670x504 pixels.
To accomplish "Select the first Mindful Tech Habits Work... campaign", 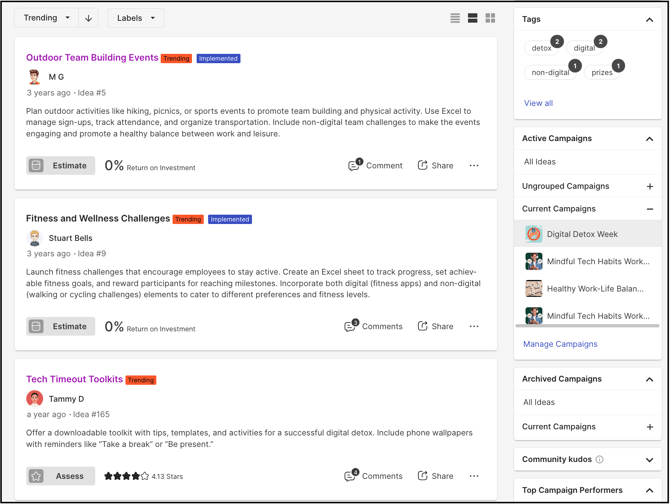I will pyautogui.click(x=588, y=261).
